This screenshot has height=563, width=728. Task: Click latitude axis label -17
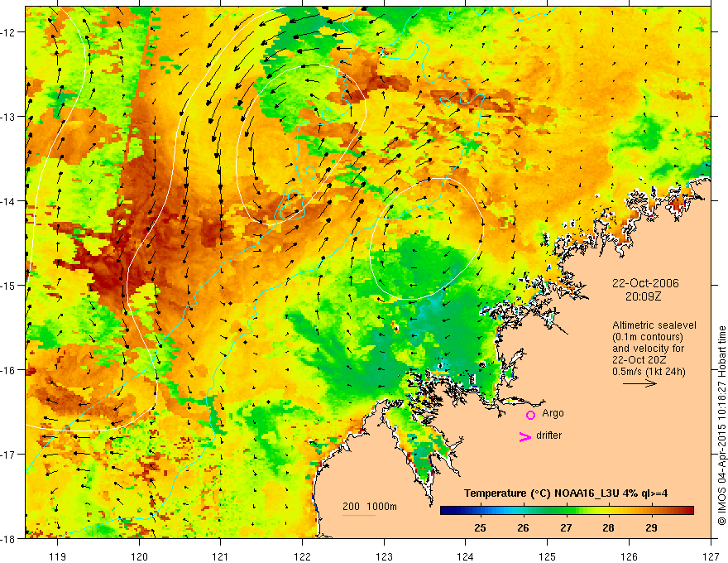(9, 455)
